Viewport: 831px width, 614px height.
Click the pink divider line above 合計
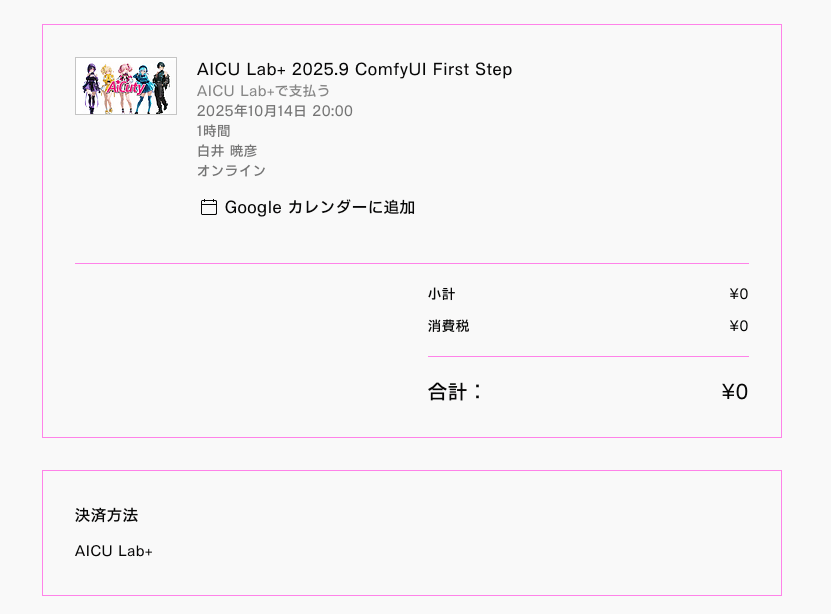coord(588,356)
